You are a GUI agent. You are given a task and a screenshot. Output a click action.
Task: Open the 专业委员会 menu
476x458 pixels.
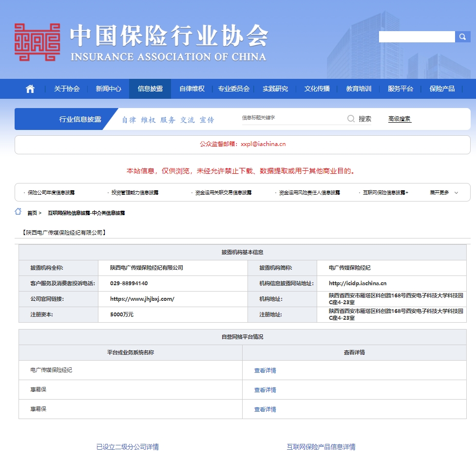click(x=234, y=89)
